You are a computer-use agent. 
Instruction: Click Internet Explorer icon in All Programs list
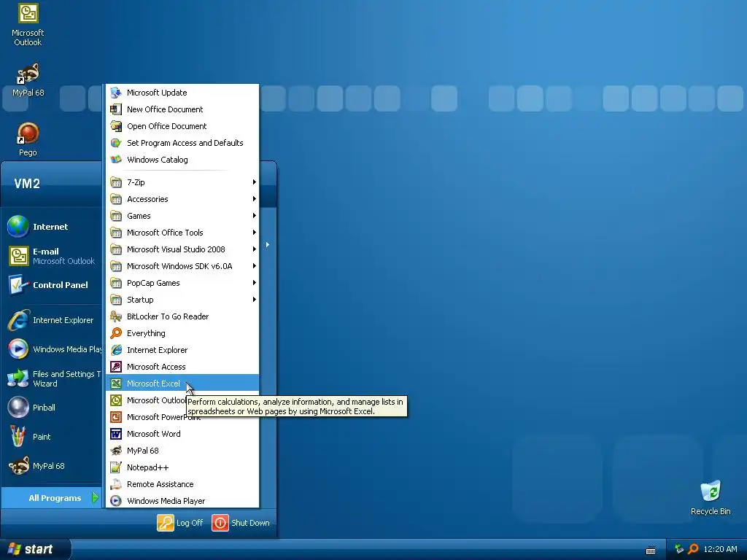(116, 350)
